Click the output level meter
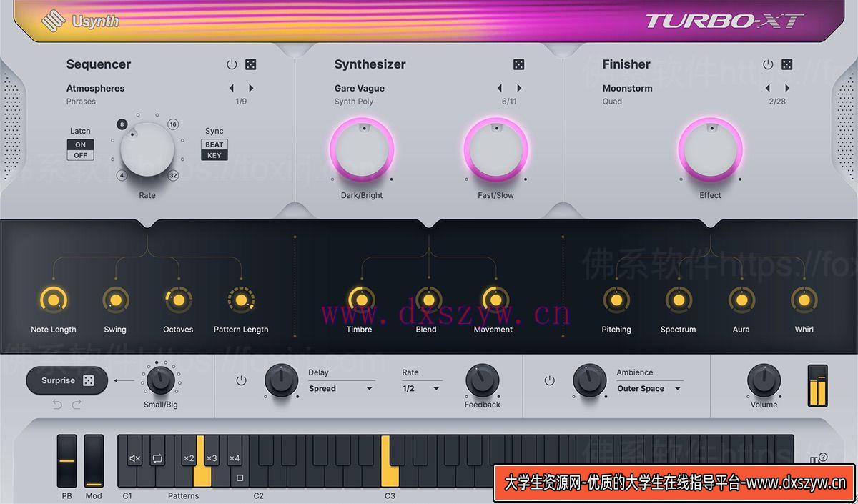This screenshot has width=858, height=504. (x=817, y=386)
